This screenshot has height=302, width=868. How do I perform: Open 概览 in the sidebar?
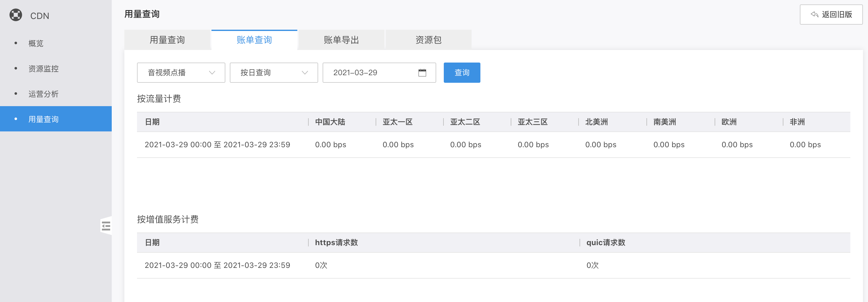click(x=36, y=44)
